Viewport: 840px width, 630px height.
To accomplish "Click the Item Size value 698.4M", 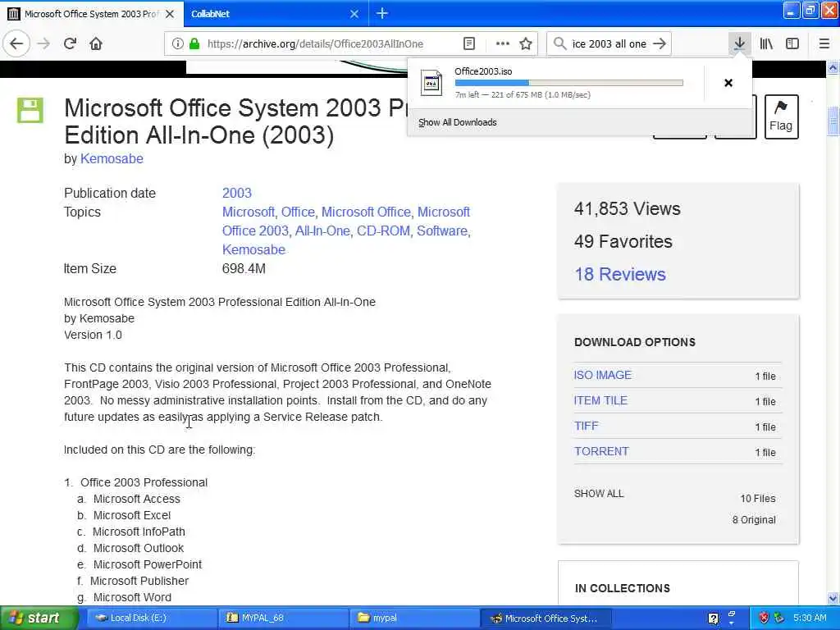I will click(244, 268).
